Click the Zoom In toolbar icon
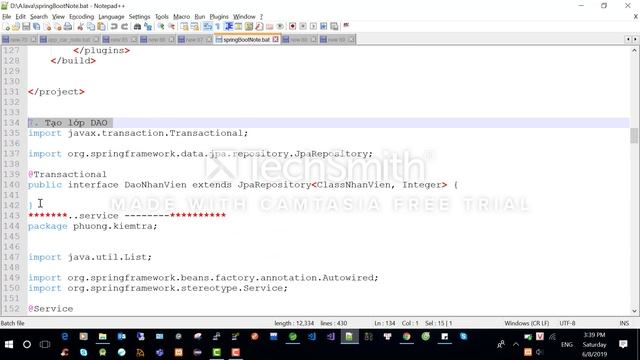Viewport: 640px width, 360px height. [x=161, y=27]
